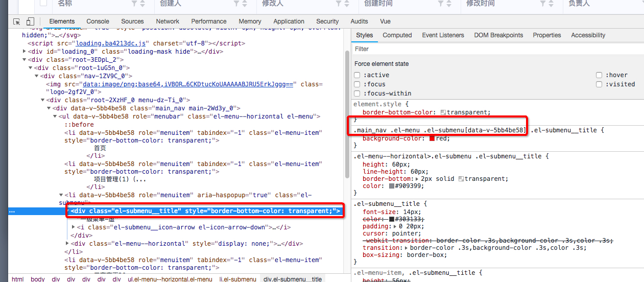This screenshot has width=644, height=282.
Task: Click the red background-color swatch
Action: 432,138
